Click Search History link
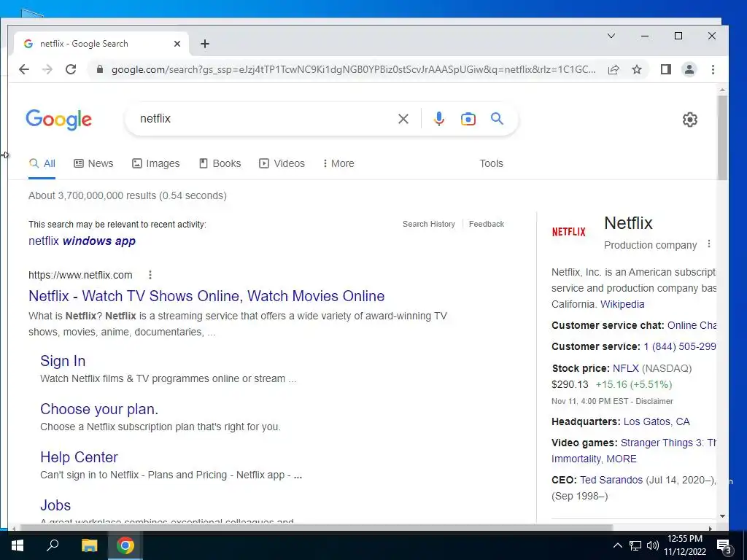 (429, 224)
